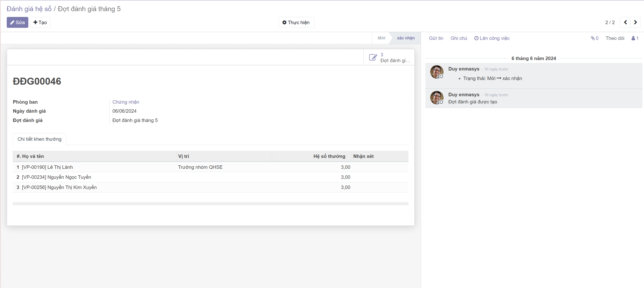This screenshot has height=288, width=644.
Task: Click Ghi chú in chatter
Action: point(459,38)
